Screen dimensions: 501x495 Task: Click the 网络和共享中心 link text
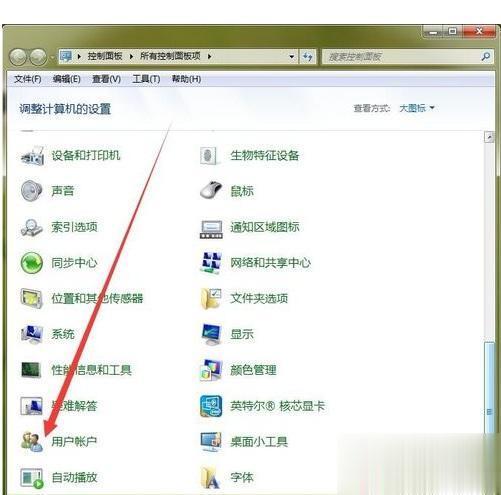coord(270,263)
